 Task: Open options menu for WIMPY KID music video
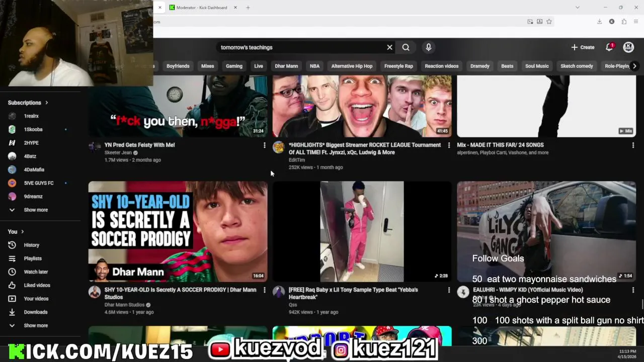[633, 290]
